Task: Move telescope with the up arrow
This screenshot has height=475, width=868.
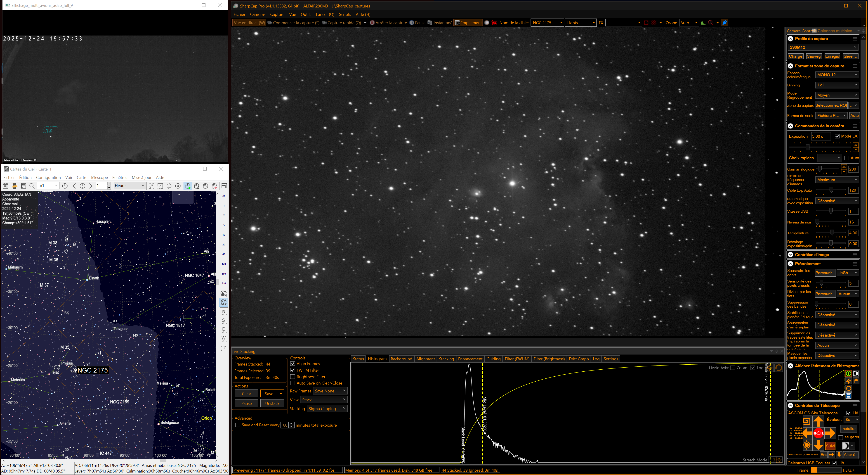Action: pos(818,421)
